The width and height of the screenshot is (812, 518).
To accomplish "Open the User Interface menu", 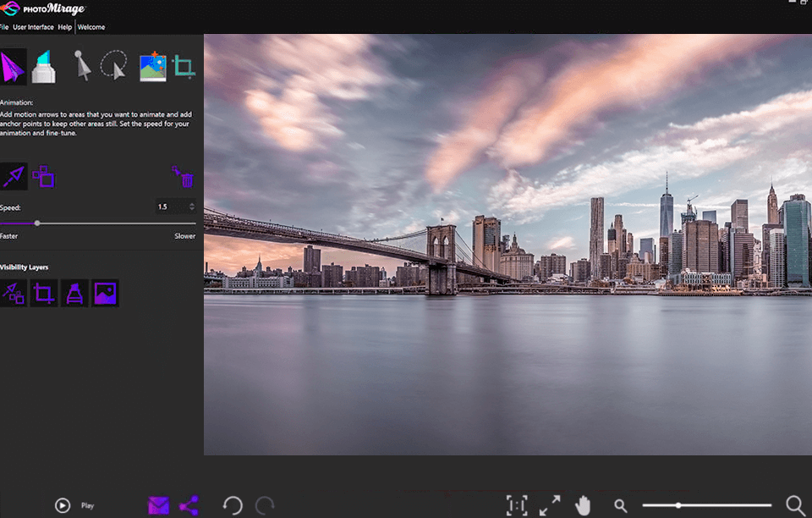I will coord(34,27).
